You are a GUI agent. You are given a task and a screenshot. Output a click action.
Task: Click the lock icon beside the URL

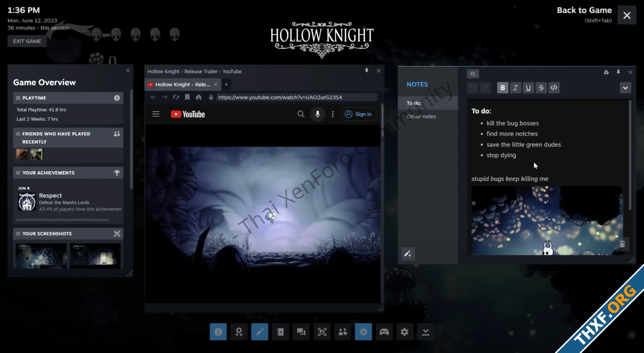tap(211, 97)
